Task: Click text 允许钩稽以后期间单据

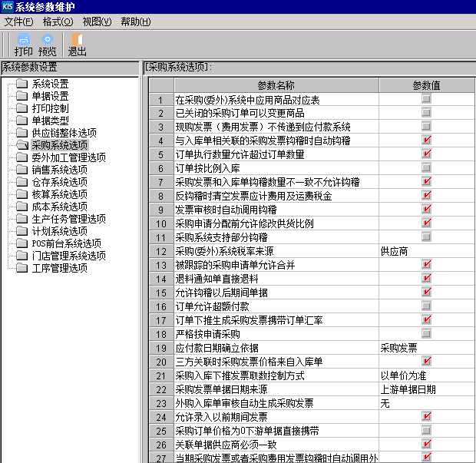Action: (x=222, y=293)
